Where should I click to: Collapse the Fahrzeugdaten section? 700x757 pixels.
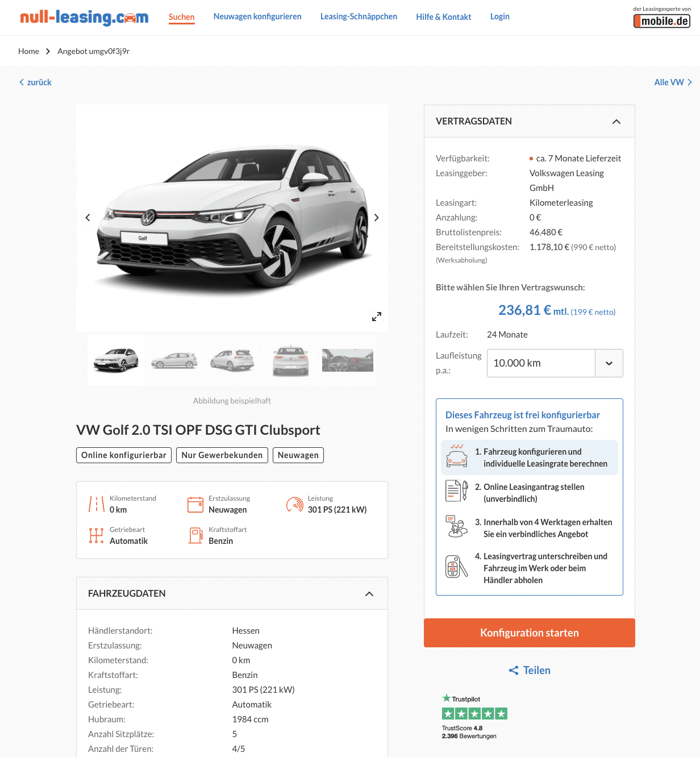tap(369, 594)
